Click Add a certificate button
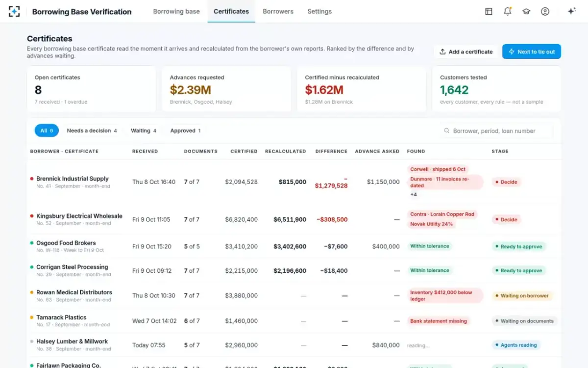The height and width of the screenshot is (368, 588). 466,52
